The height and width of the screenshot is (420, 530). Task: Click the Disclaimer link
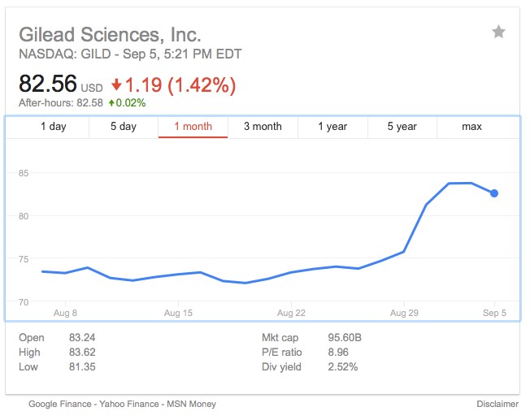click(x=497, y=404)
